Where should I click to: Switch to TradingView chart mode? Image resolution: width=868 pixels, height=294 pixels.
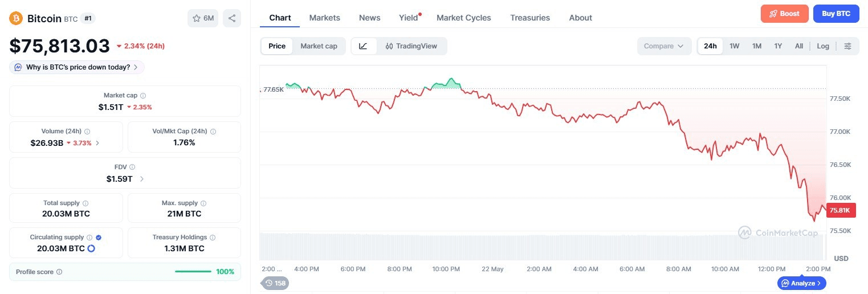tap(411, 46)
